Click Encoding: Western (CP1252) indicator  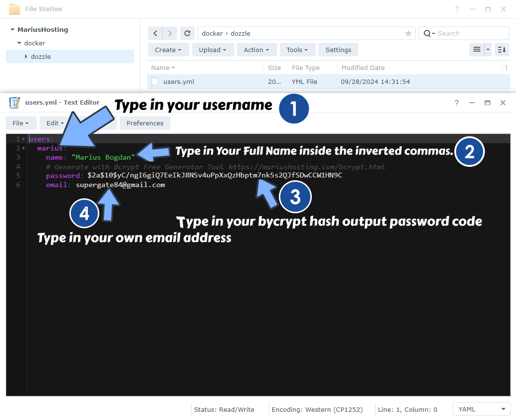(317, 409)
